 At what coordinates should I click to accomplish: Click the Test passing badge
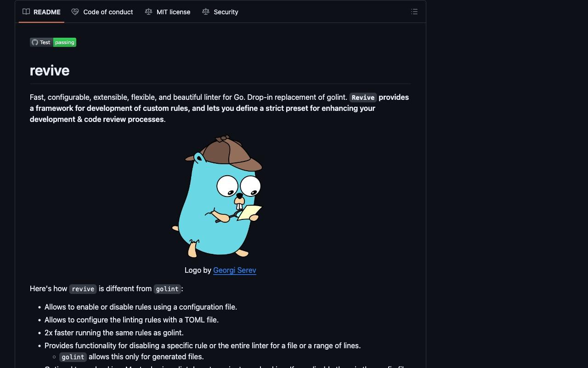(53, 42)
